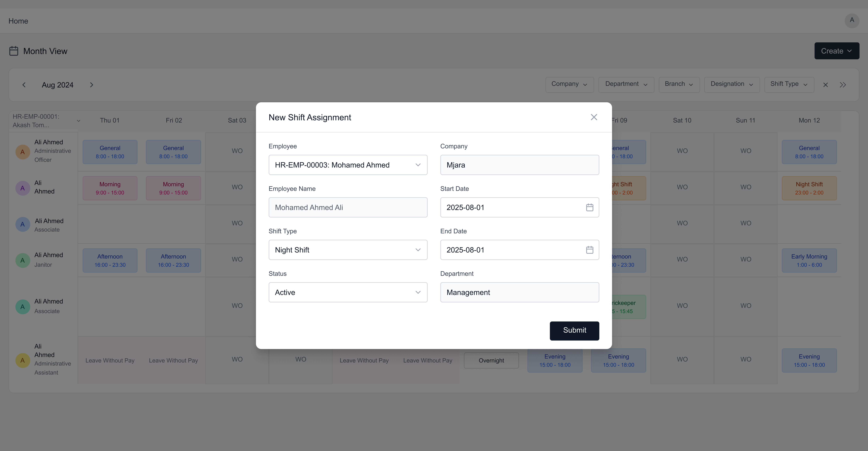This screenshot has height=451, width=868.
Task: Click the Month View calendar icon
Action: coord(14,51)
